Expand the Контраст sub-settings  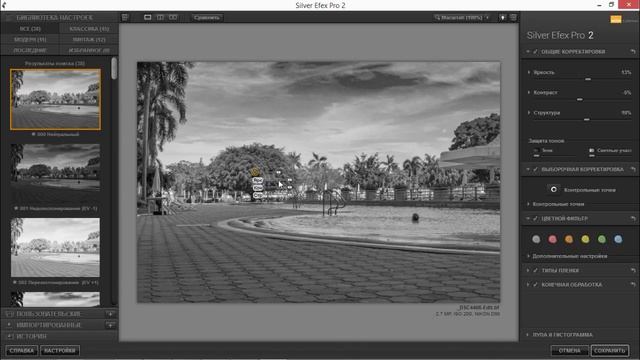coord(529,92)
